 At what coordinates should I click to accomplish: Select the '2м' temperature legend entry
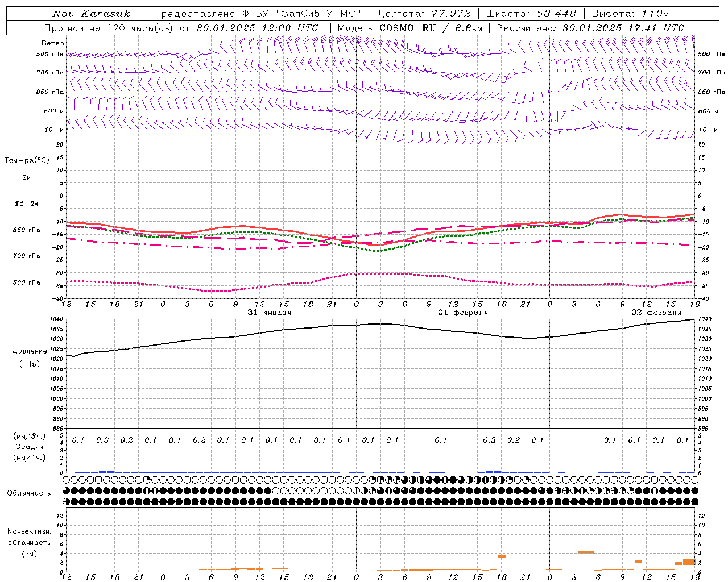(27, 178)
